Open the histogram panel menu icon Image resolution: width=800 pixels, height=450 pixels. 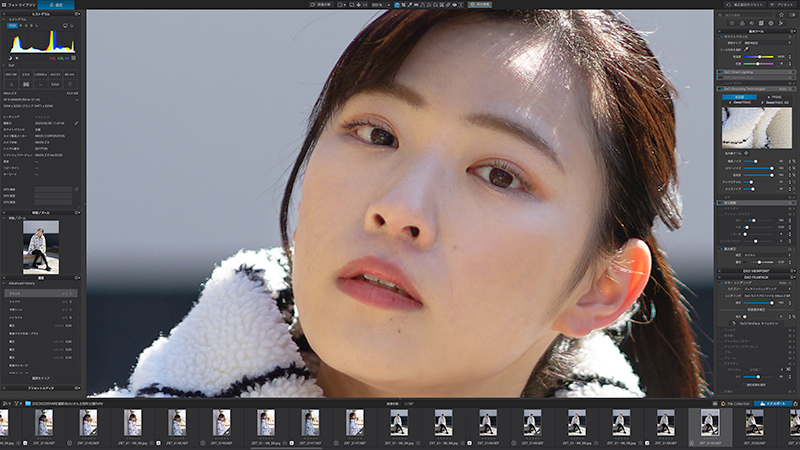(x=77, y=14)
